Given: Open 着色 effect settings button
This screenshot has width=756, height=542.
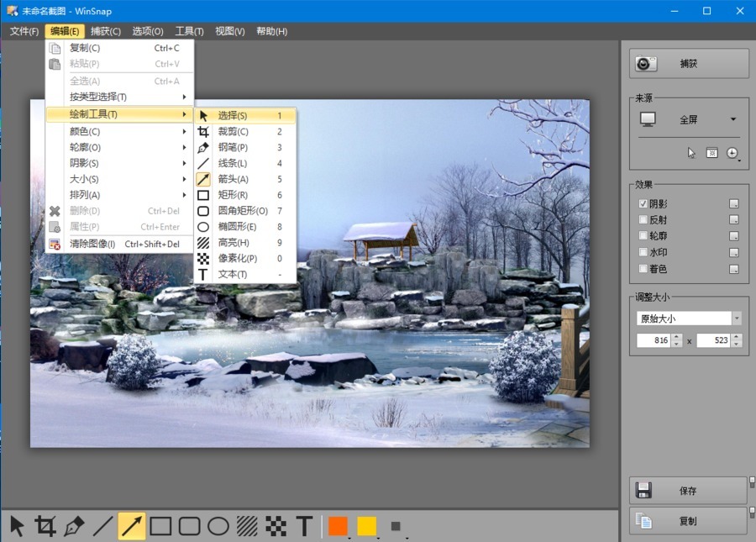Looking at the screenshot, I should point(734,269).
